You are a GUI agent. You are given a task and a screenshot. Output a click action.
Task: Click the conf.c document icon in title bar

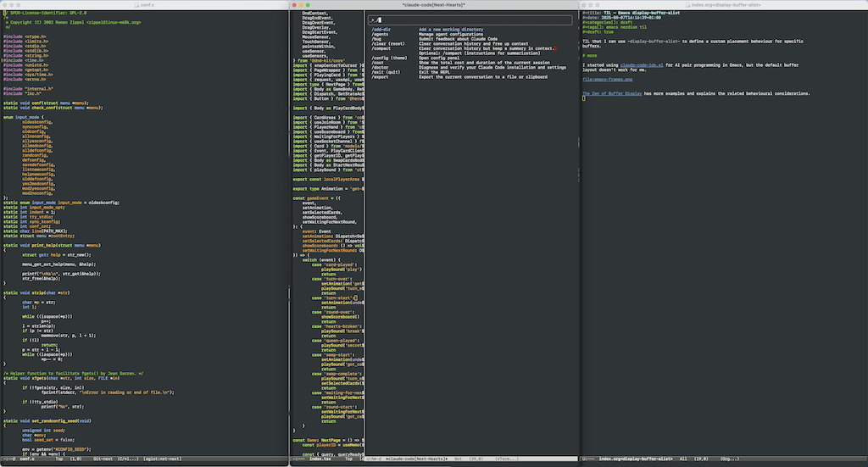(x=136, y=5)
